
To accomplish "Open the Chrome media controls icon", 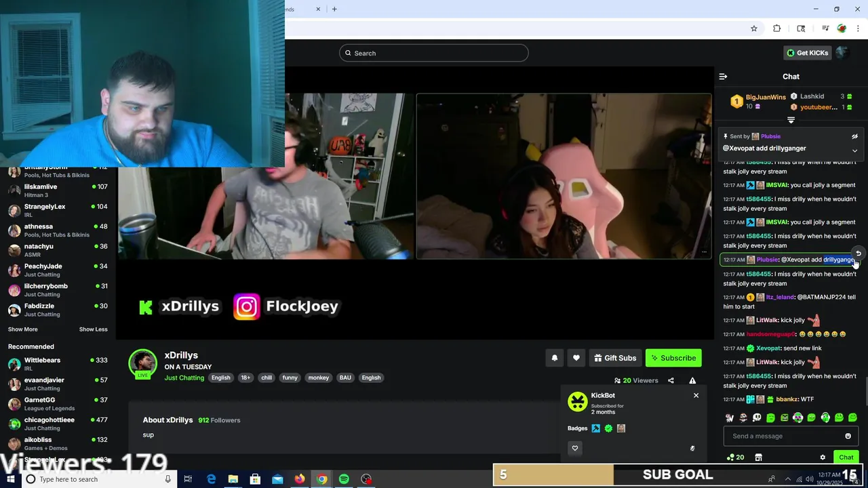I will [825, 28].
